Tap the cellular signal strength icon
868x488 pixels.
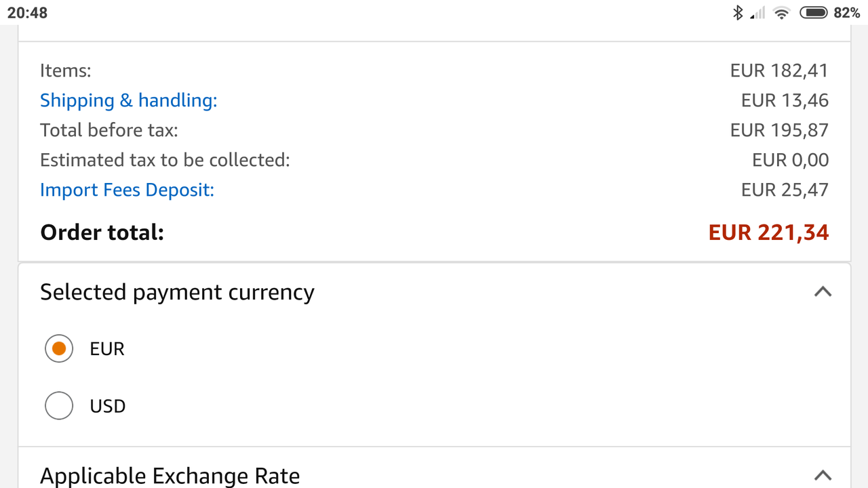(757, 13)
